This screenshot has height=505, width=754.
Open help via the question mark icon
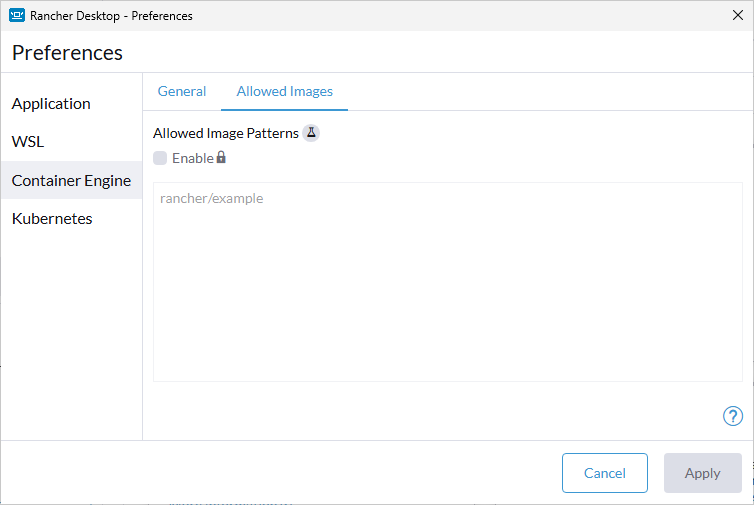coord(732,416)
